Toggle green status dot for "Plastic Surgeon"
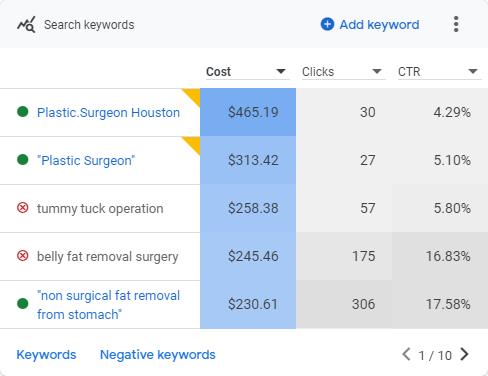Viewport: 488px width, 376px height. pyautogui.click(x=23, y=160)
